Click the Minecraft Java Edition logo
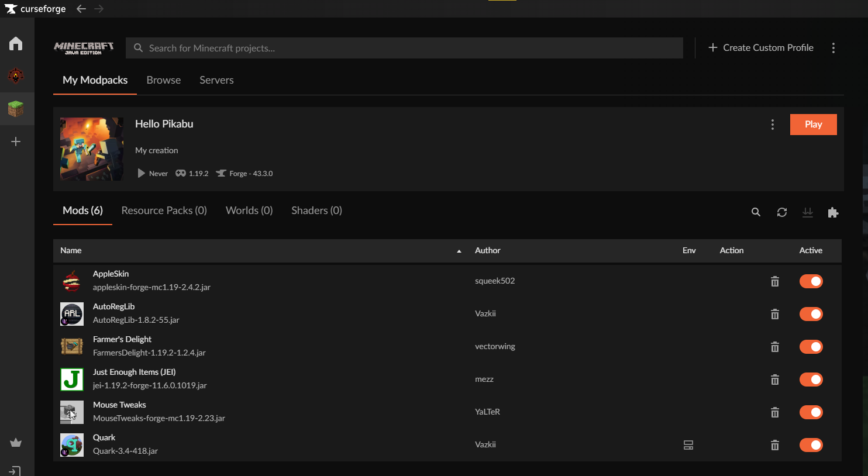 84,48
